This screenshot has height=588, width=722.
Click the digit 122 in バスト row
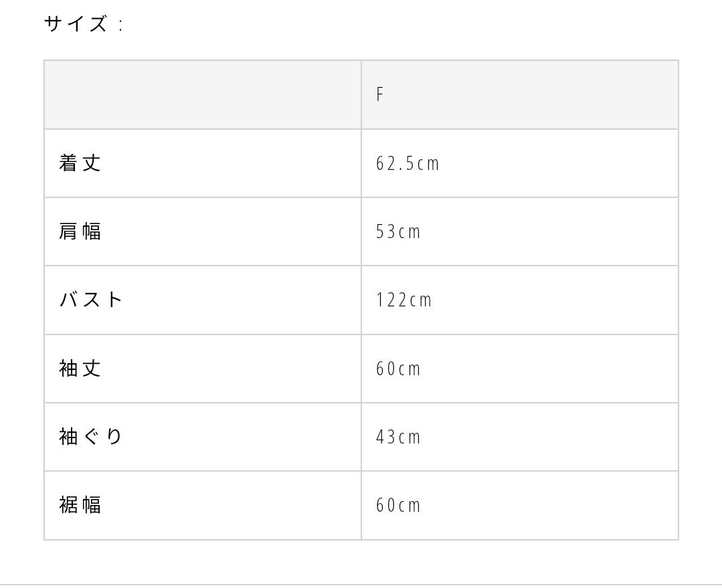391,300
